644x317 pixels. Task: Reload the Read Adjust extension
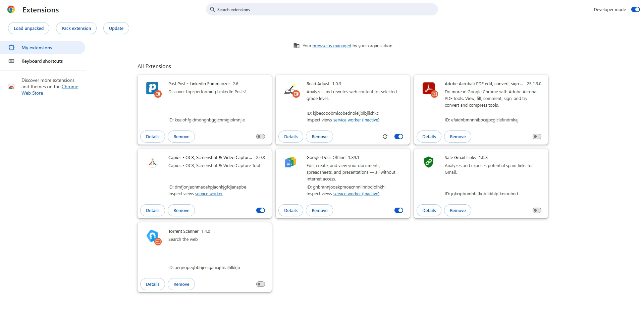tap(385, 137)
